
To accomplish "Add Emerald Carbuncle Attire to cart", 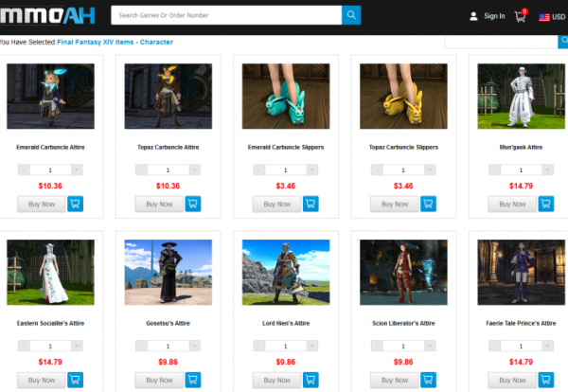I will click(76, 204).
